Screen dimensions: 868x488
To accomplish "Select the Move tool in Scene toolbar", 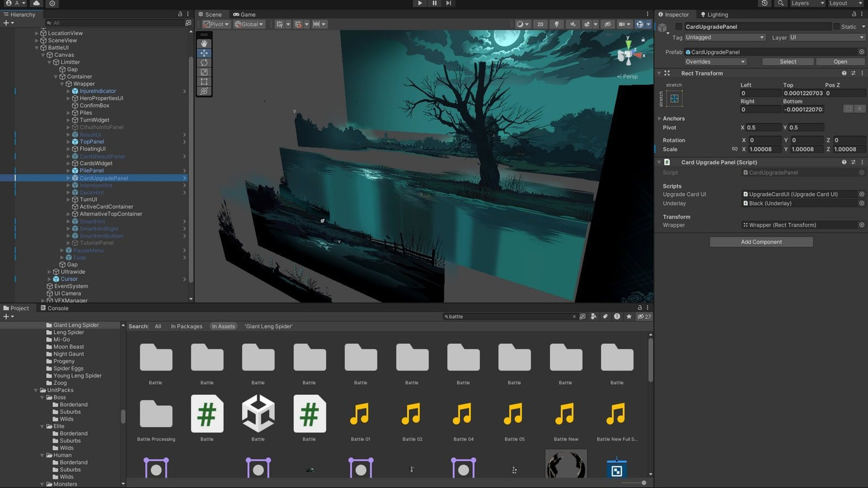I will pos(204,53).
